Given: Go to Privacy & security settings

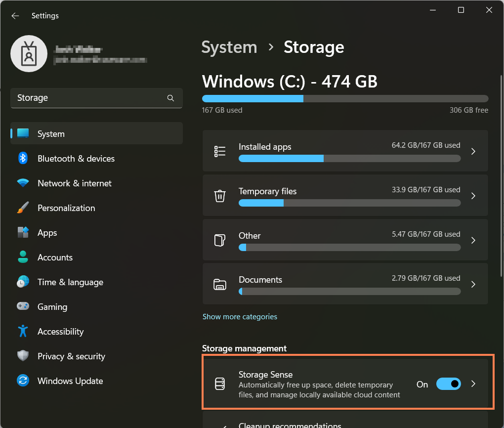Looking at the screenshot, I should click(x=71, y=356).
